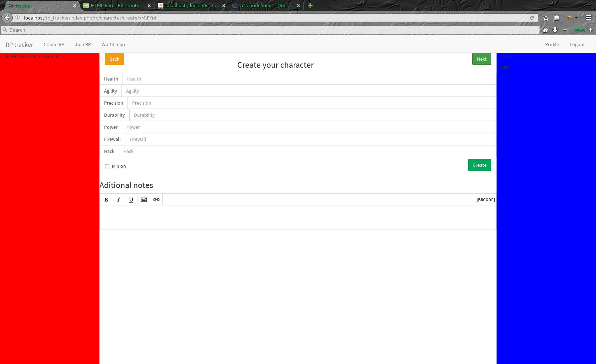
Task: Go to the browser home page icon
Action: (545, 30)
